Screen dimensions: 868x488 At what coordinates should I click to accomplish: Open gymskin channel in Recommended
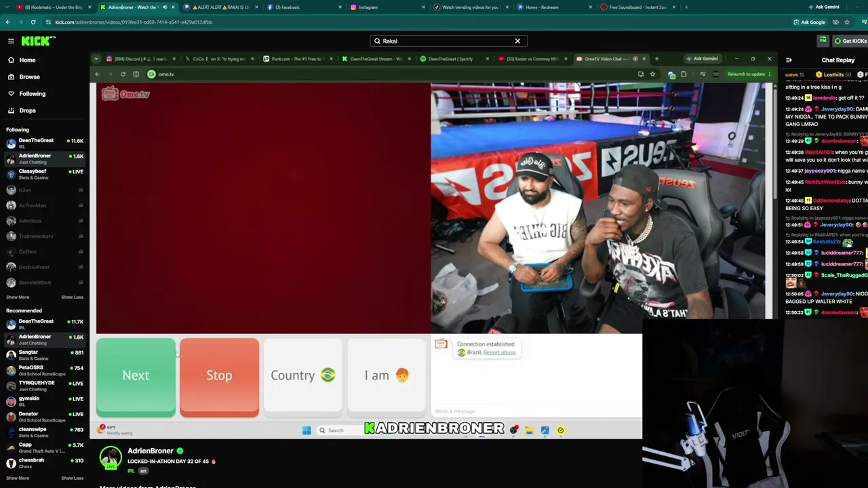click(x=44, y=401)
